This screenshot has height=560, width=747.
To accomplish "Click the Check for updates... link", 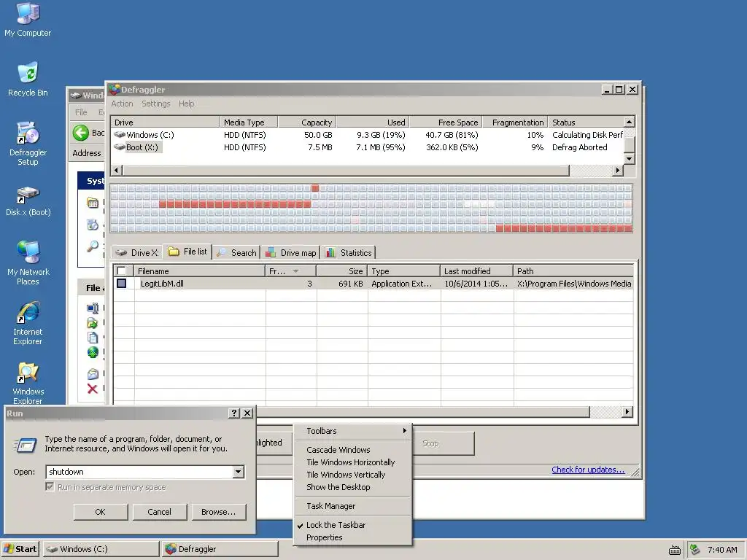I will click(x=588, y=470).
